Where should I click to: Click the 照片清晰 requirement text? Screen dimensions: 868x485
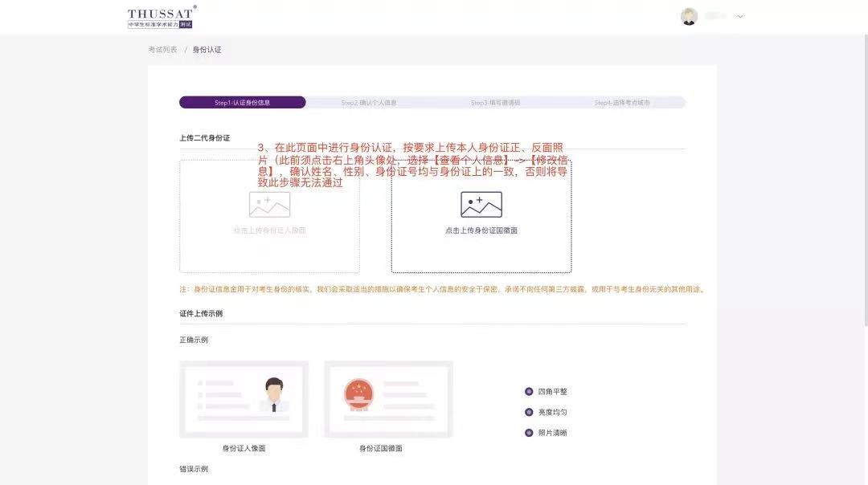click(552, 433)
